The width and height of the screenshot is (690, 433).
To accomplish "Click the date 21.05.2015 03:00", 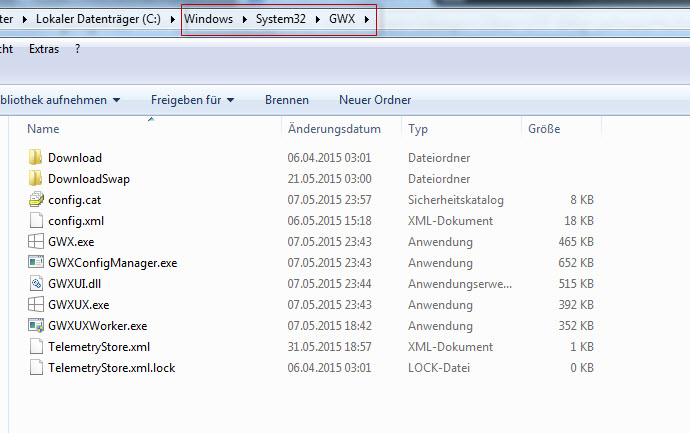I will pos(329,179).
